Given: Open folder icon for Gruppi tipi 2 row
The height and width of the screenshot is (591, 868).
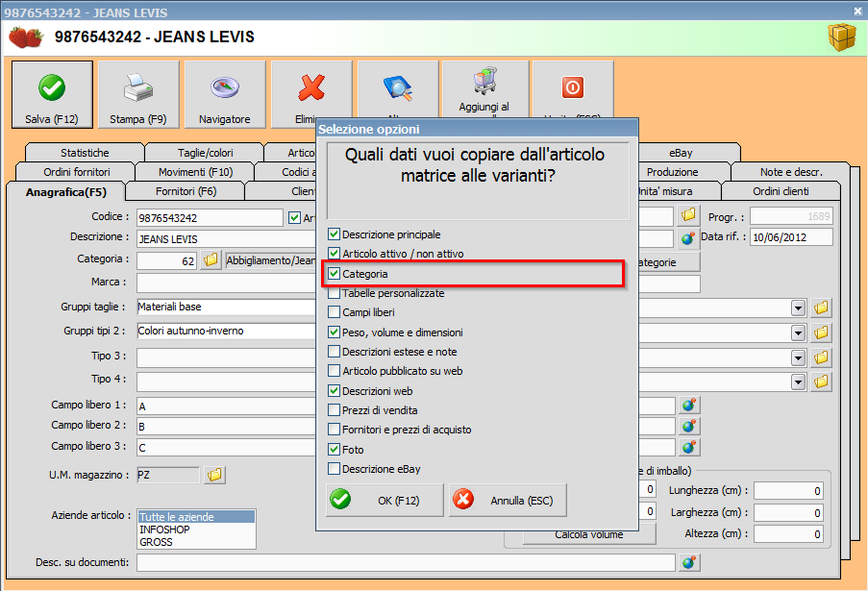Looking at the screenshot, I should point(822,332).
